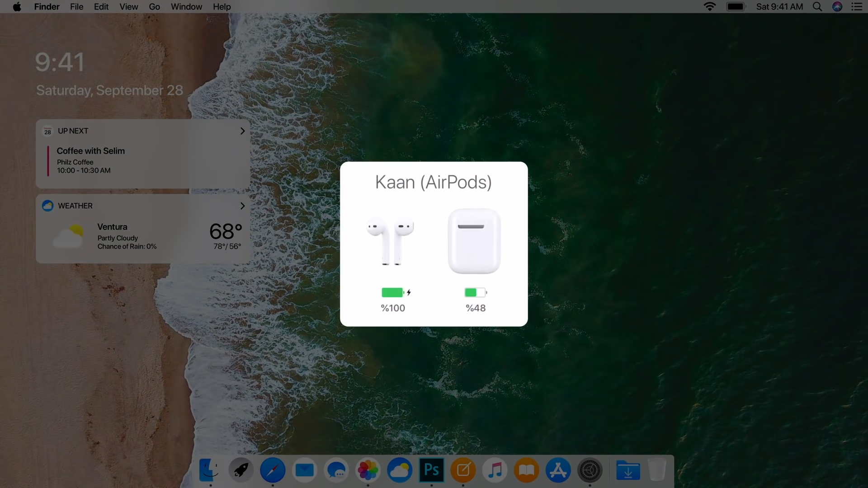
Task: Click the 68° temperature reading
Action: [x=226, y=231]
